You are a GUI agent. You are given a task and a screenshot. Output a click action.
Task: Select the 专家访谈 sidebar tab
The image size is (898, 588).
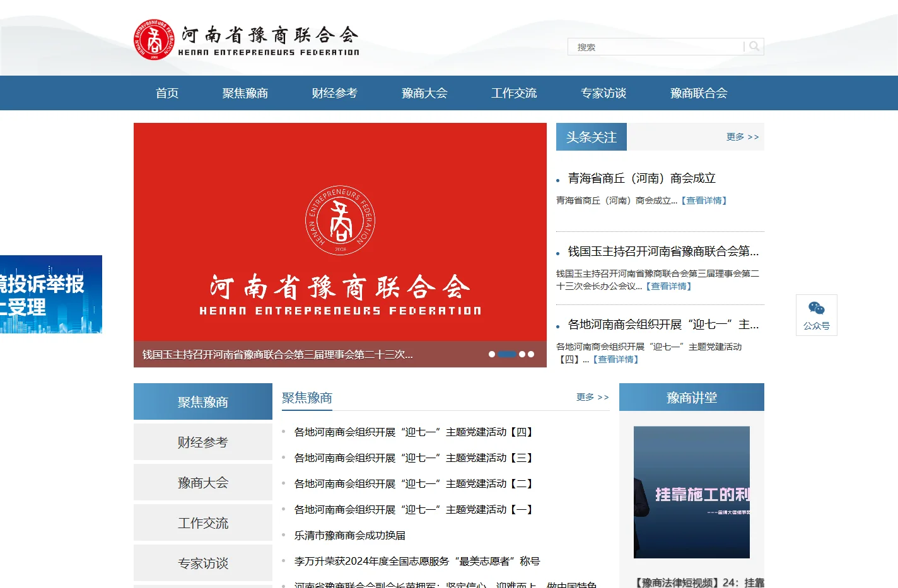tap(203, 563)
